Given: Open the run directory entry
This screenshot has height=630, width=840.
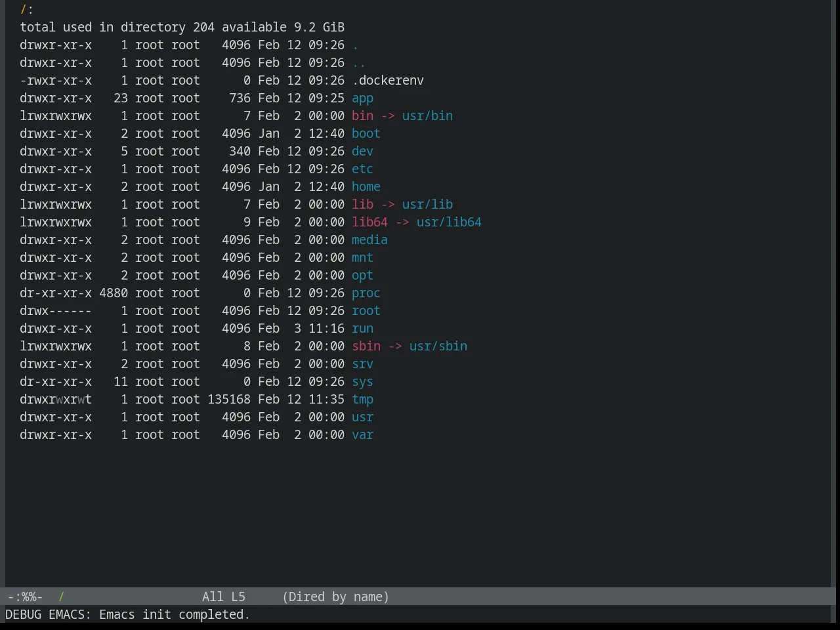Looking at the screenshot, I should pyautogui.click(x=362, y=329).
